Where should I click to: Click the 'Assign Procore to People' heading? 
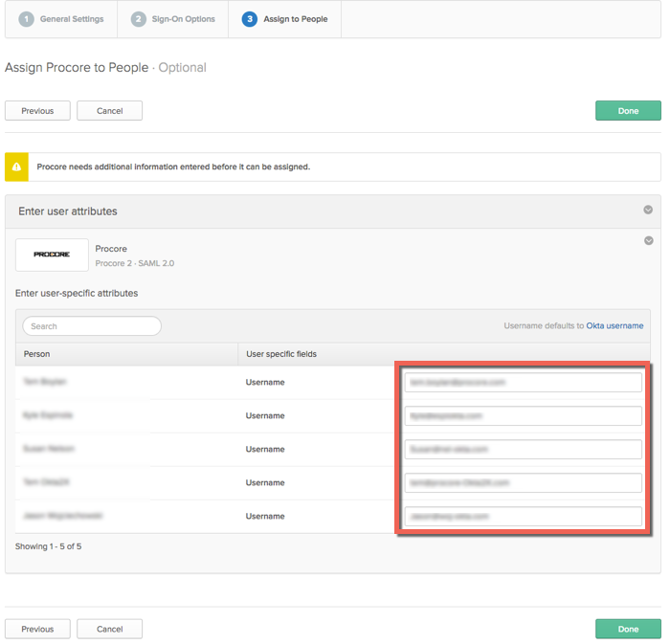pos(77,68)
